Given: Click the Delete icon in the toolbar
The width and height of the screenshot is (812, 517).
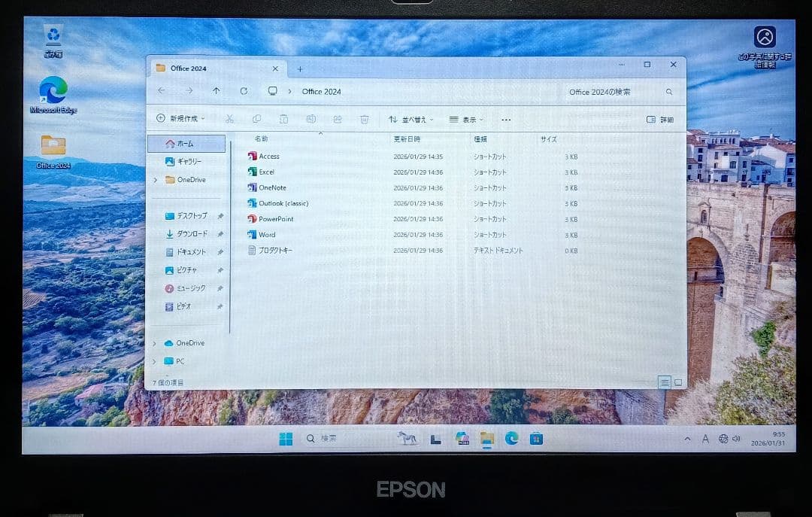Looking at the screenshot, I should point(365,118).
